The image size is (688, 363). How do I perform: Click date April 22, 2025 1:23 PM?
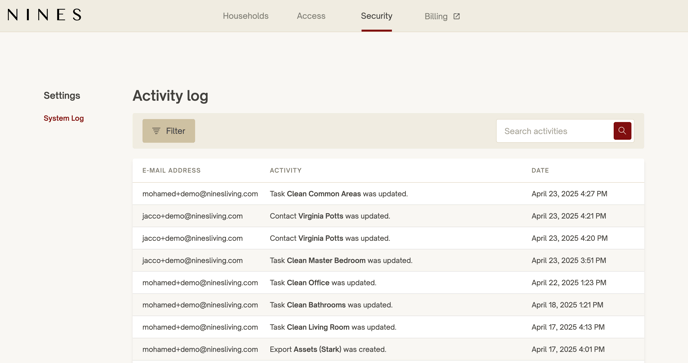click(x=569, y=283)
